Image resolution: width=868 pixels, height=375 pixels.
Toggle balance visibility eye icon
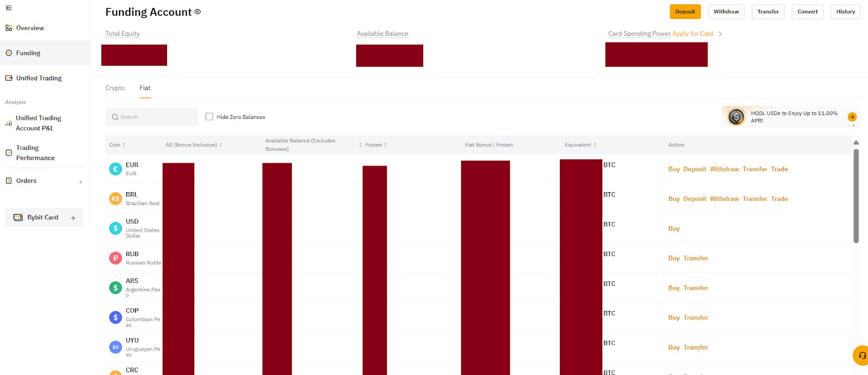click(x=197, y=11)
